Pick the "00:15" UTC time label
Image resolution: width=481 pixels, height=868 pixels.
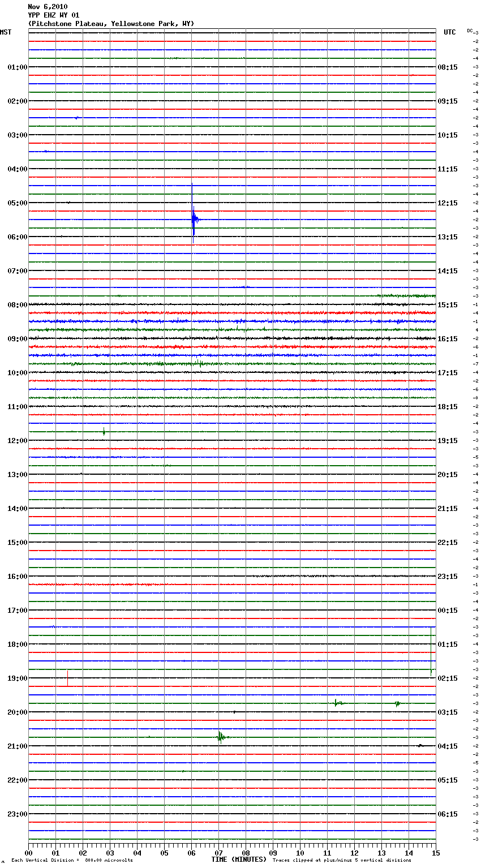tap(448, 611)
